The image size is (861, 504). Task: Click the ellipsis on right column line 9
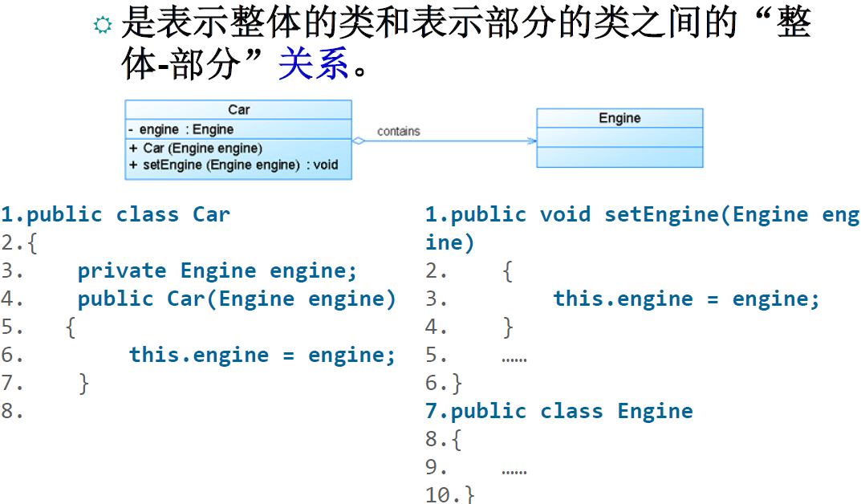point(514,472)
